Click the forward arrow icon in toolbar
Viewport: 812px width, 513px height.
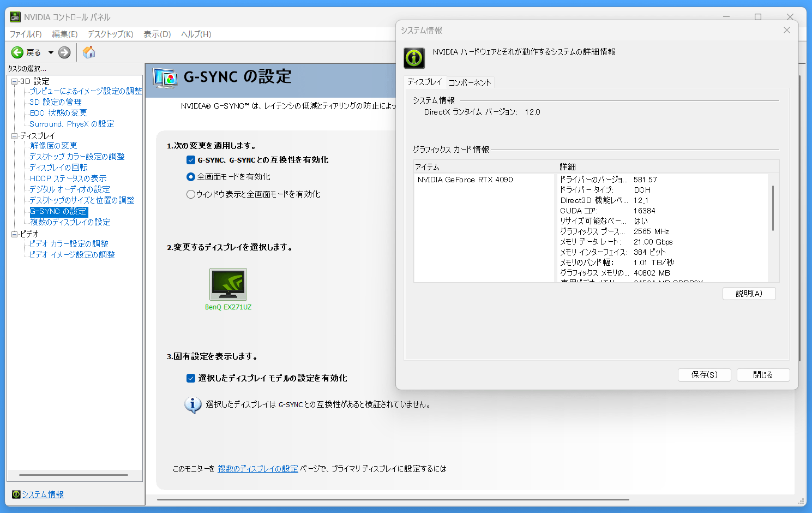coord(64,52)
